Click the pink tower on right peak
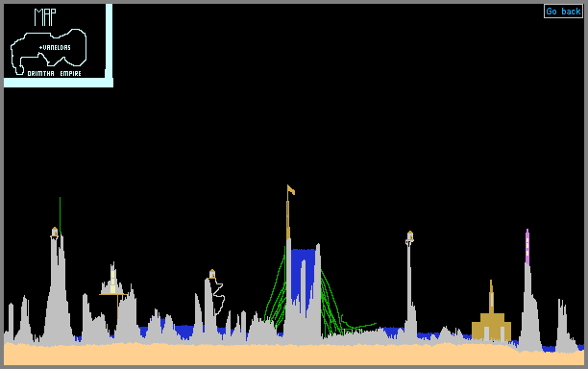588x369 pixels. coord(527,247)
